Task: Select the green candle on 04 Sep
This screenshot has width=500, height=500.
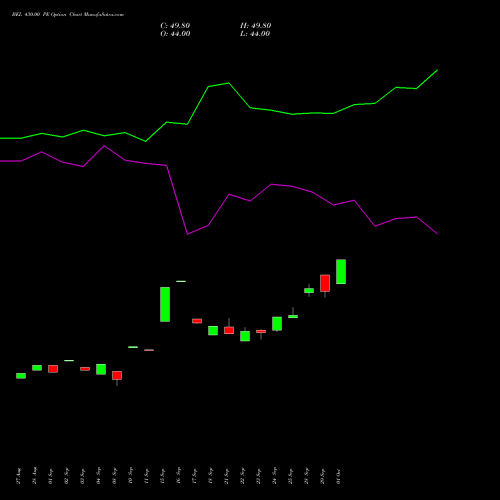Action: (x=101, y=369)
